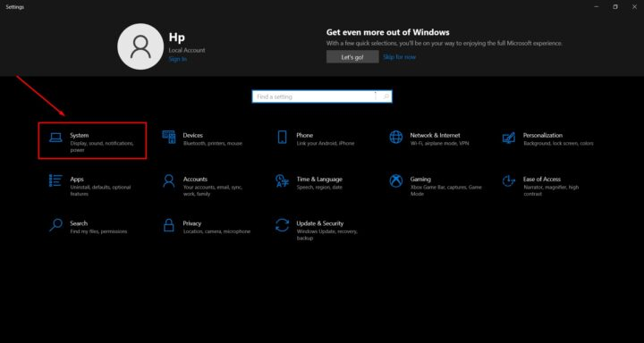The height and width of the screenshot is (343, 644).
Task: Click the Hp account name
Action: tap(176, 38)
